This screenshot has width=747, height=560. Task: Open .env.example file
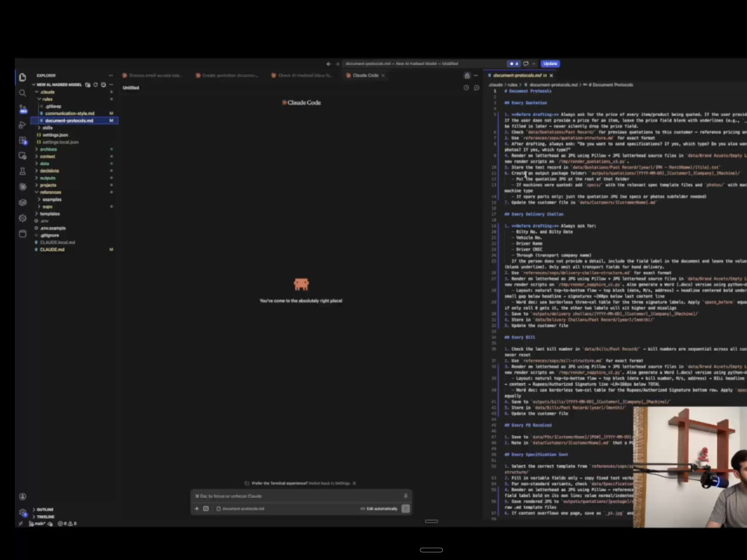coord(52,228)
